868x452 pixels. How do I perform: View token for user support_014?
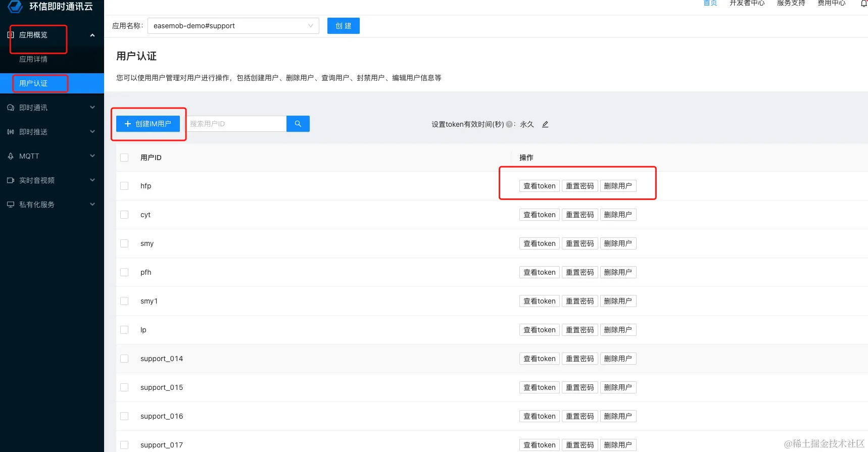point(540,359)
